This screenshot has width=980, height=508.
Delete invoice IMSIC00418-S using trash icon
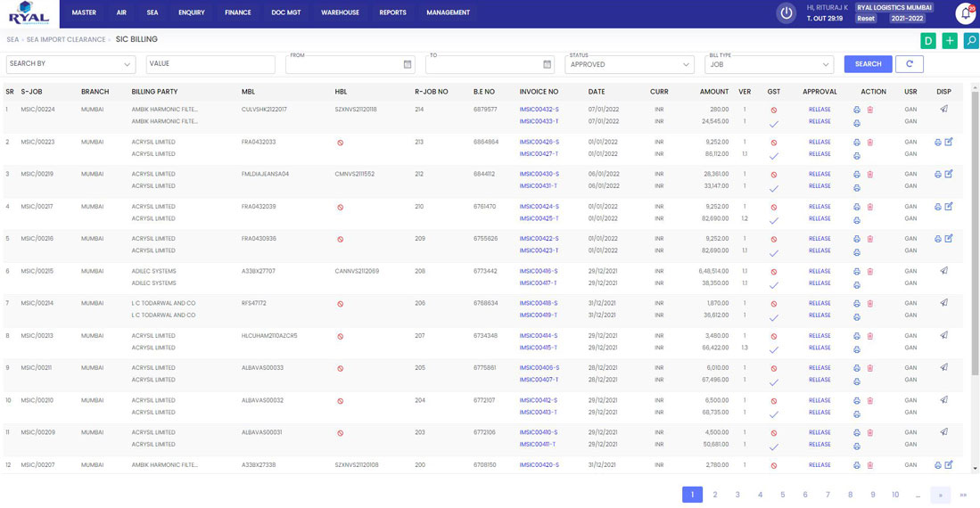(x=870, y=304)
